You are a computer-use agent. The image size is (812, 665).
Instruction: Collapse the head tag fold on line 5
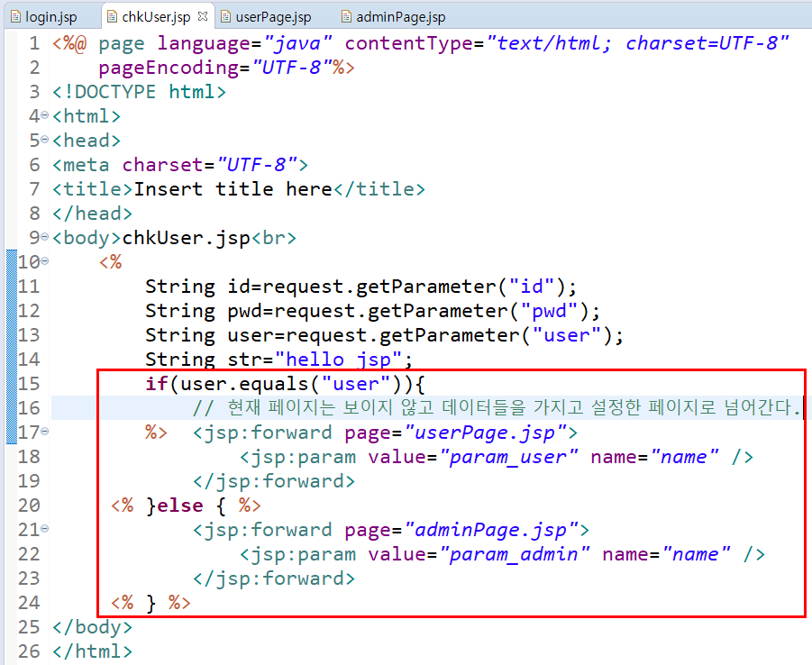tap(44, 140)
